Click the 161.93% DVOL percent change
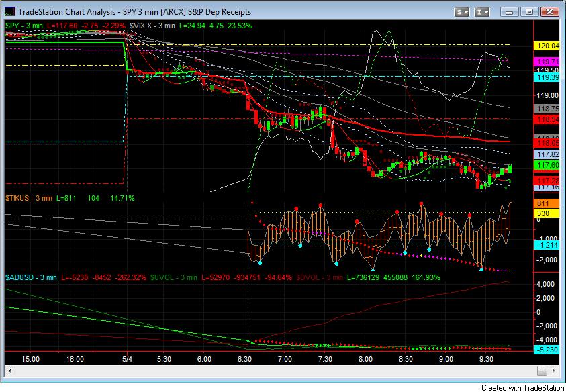566x392 pixels. click(x=427, y=278)
